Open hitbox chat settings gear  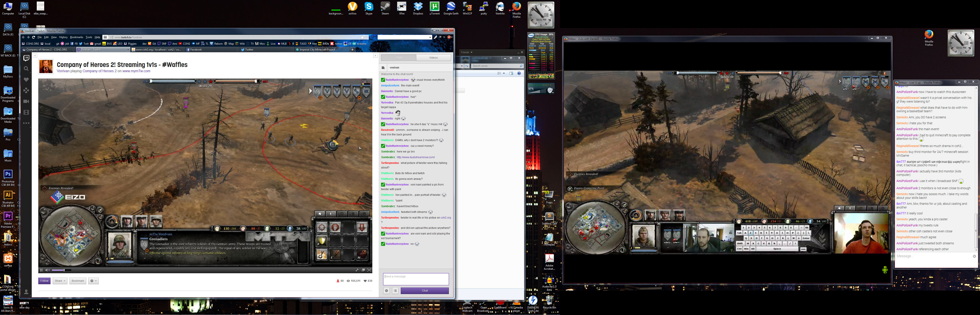[x=974, y=256]
